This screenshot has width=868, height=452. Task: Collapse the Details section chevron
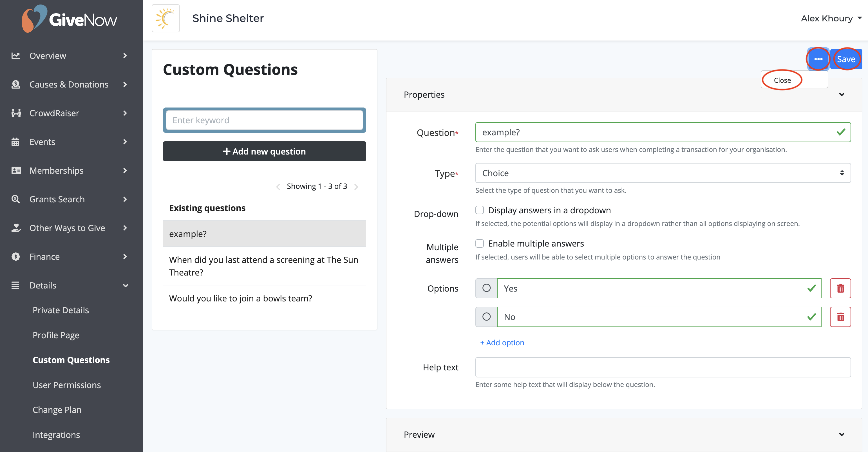125,285
